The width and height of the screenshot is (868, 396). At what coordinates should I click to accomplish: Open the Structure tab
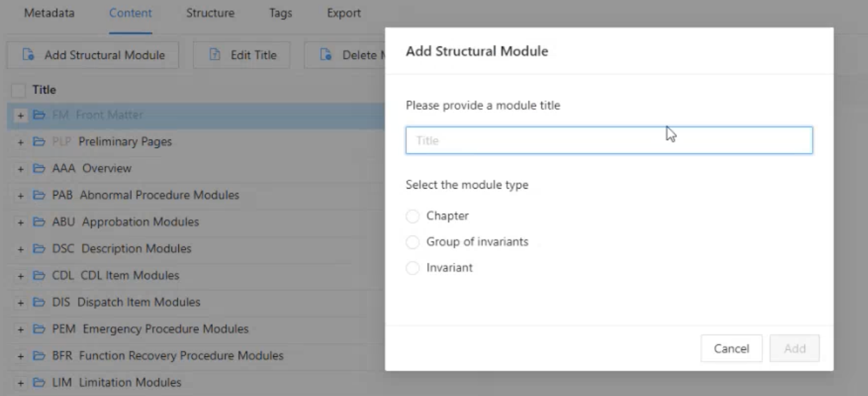(x=210, y=13)
